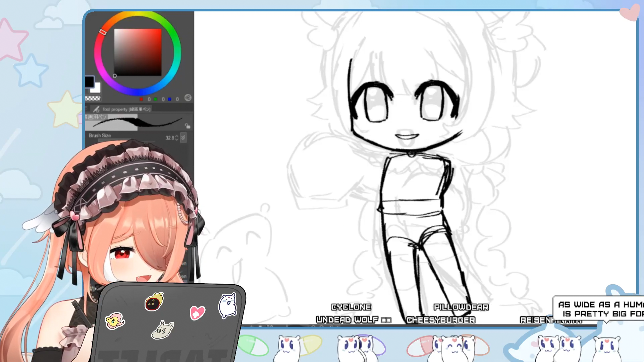Select the black main color swatch

pyautogui.click(x=89, y=81)
